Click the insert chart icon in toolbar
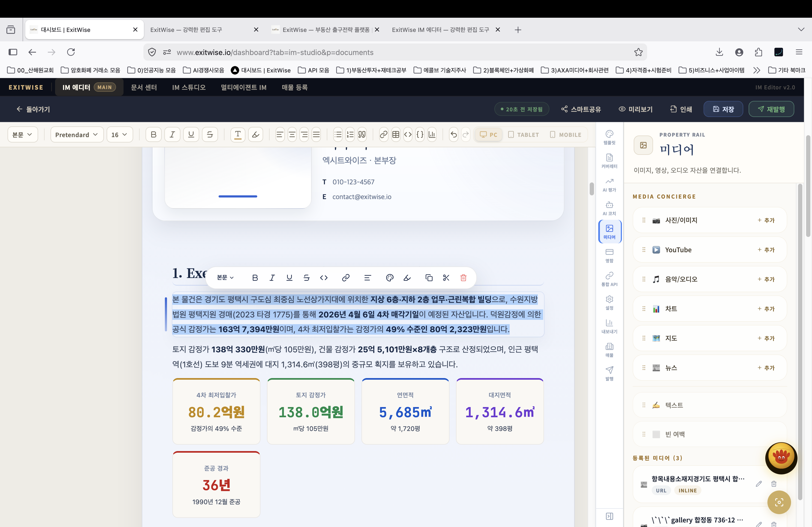The height and width of the screenshot is (527, 812). click(x=432, y=135)
